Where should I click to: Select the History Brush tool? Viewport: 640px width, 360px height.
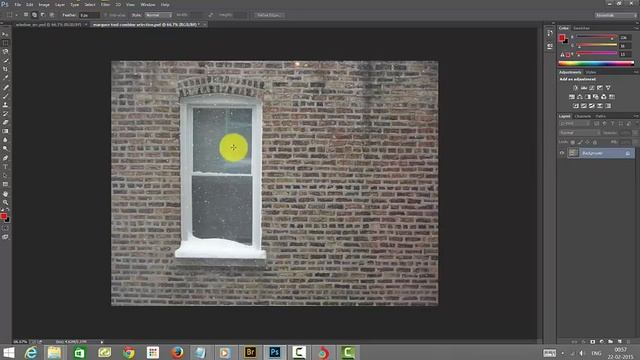click(5, 114)
